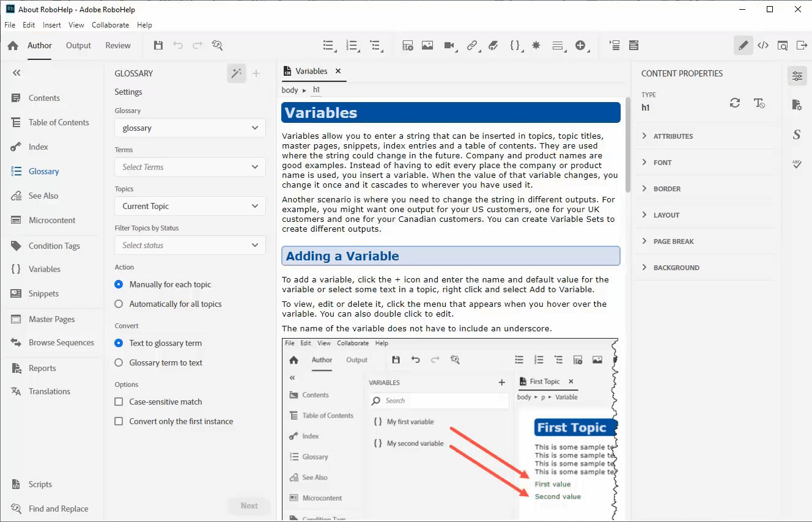Screen dimensions: 812x522
Task: Click the refresh icon beside the h1 type
Action: (x=735, y=103)
